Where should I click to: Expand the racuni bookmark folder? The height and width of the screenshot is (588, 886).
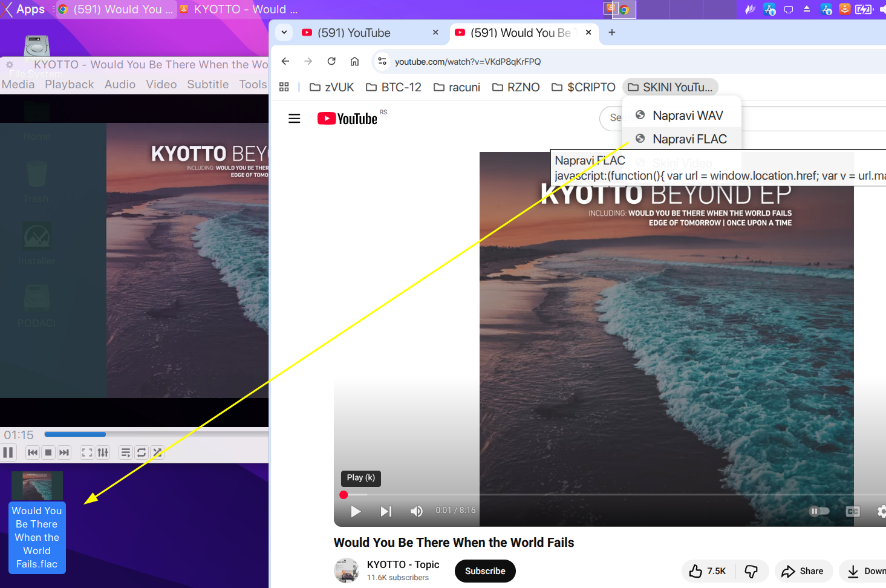coord(457,87)
